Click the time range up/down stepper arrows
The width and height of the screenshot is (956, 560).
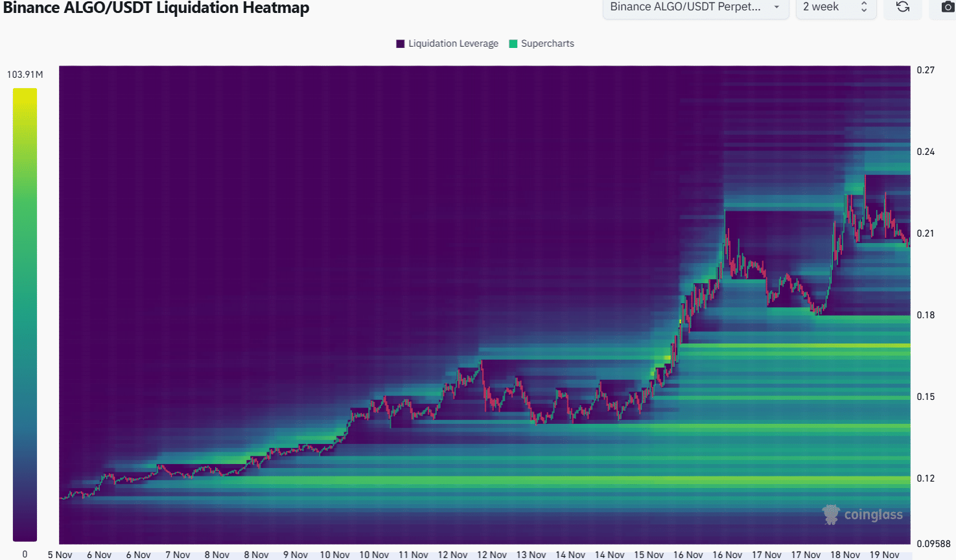coord(864,6)
